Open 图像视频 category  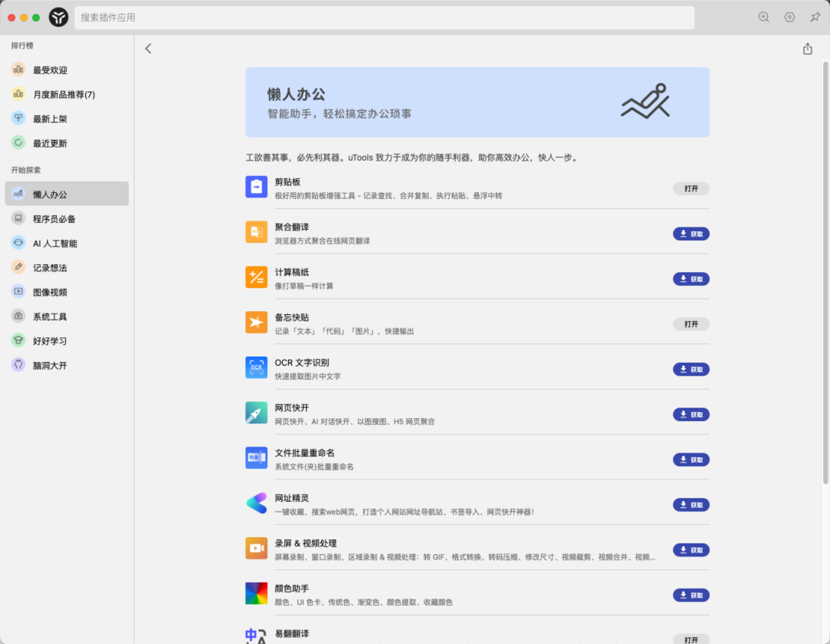[67, 292]
